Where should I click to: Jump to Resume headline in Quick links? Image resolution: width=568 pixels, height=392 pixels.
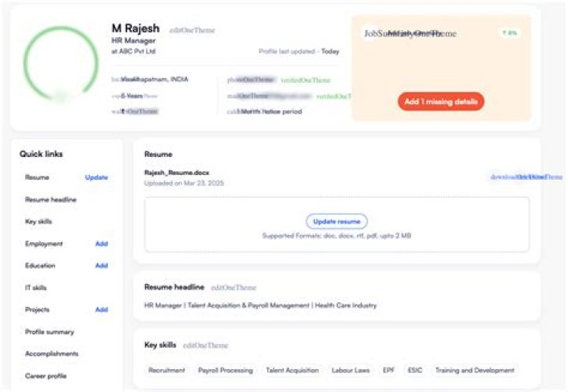[x=50, y=200]
